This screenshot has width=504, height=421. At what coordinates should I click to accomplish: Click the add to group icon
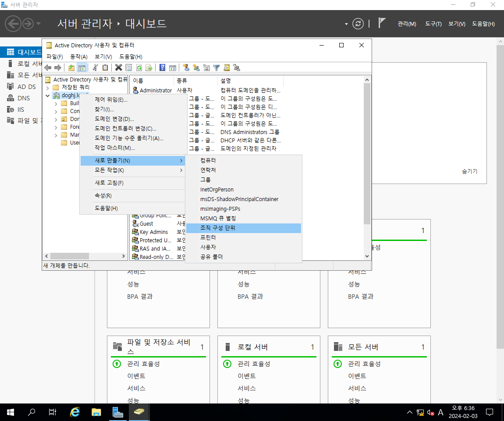(x=237, y=67)
